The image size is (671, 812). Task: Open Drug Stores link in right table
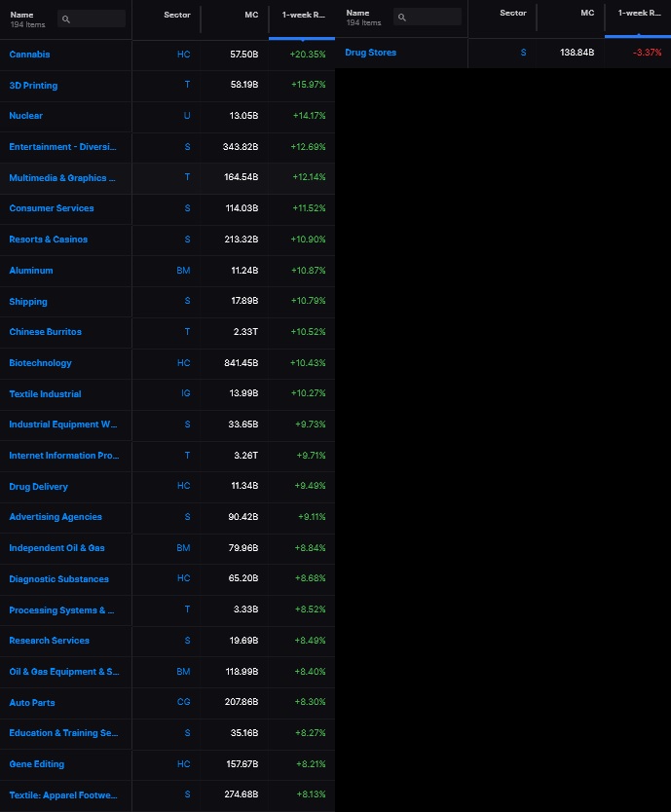tap(370, 53)
